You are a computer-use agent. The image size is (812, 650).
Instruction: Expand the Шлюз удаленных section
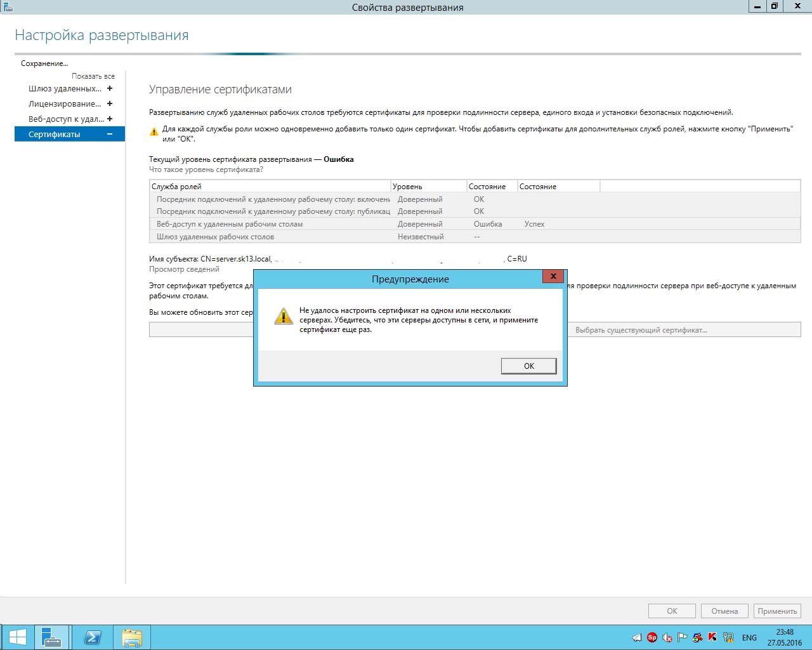click(x=110, y=89)
